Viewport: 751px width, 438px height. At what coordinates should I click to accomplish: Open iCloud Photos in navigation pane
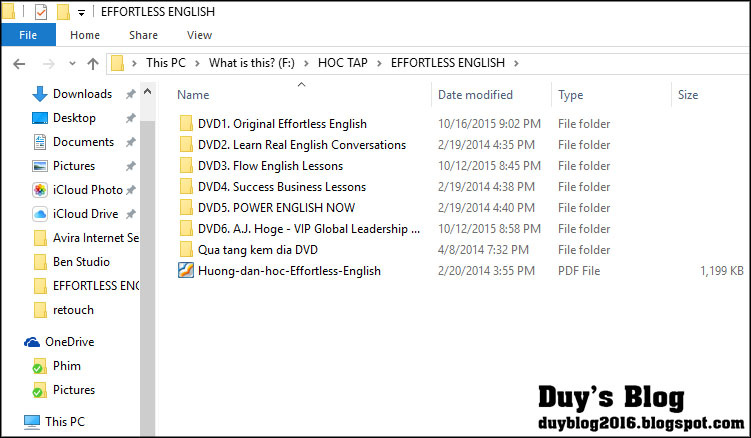[88, 190]
